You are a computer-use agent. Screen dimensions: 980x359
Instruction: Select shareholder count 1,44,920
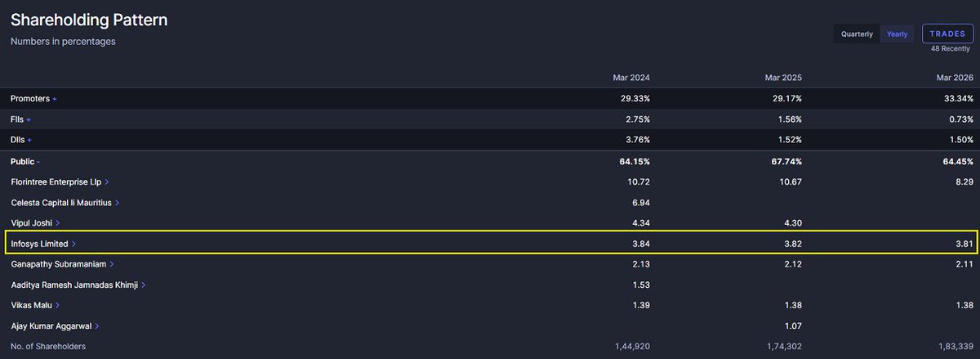click(632, 347)
